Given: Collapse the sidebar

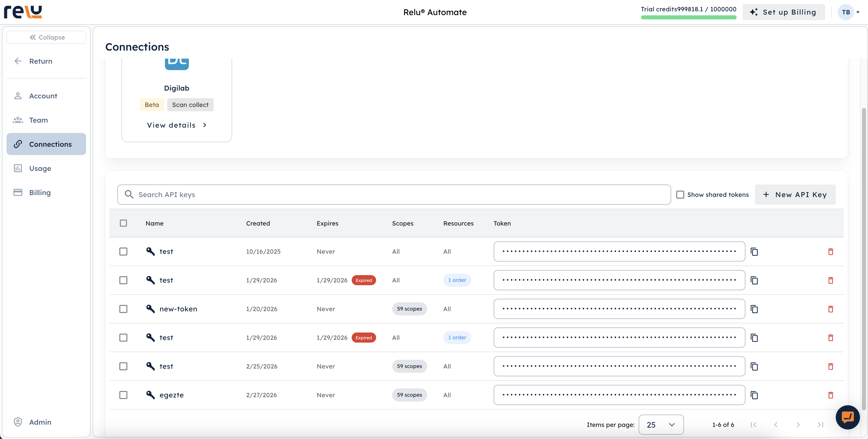Looking at the screenshot, I should coord(47,37).
